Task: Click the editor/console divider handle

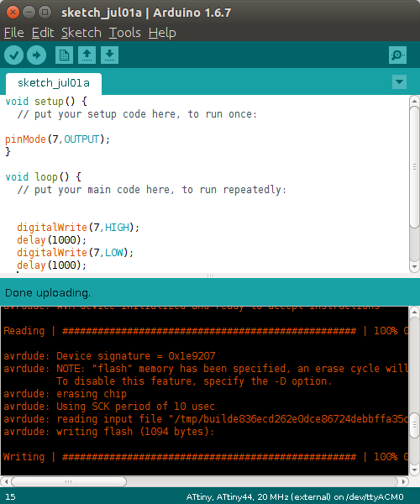Action: click(x=210, y=276)
